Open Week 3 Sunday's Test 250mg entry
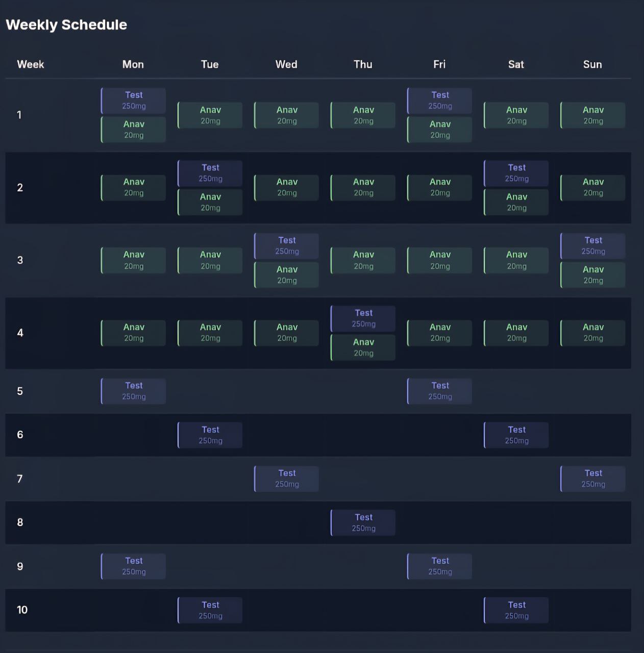Image resolution: width=644 pixels, height=653 pixels. pos(593,245)
